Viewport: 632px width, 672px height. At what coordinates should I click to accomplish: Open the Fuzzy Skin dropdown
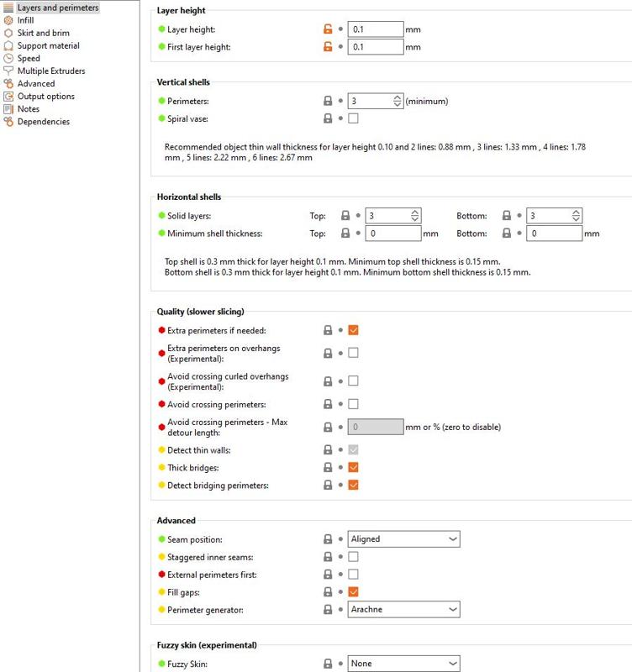(x=404, y=664)
